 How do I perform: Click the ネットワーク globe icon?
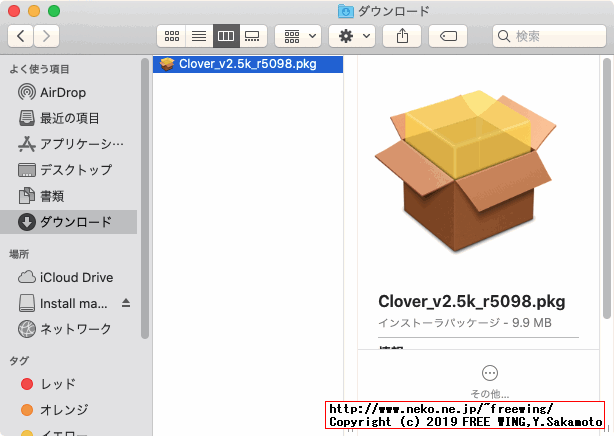coord(27,329)
